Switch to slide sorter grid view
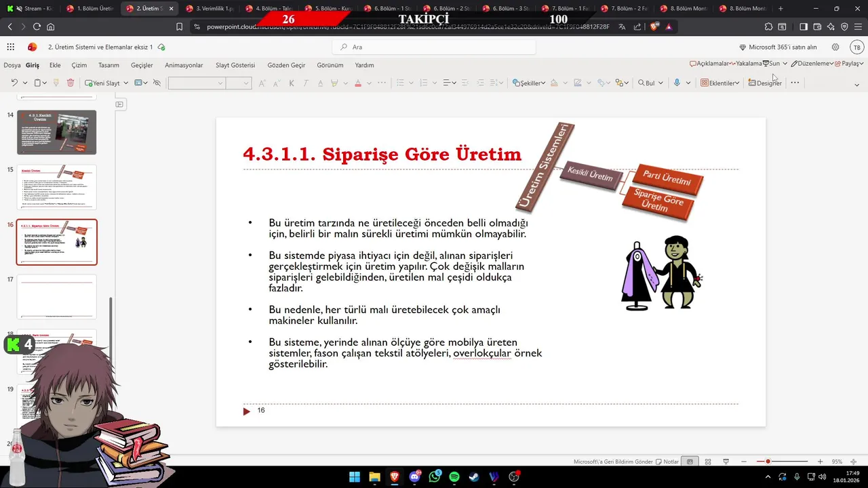The image size is (868, 488). click(708, 462)
